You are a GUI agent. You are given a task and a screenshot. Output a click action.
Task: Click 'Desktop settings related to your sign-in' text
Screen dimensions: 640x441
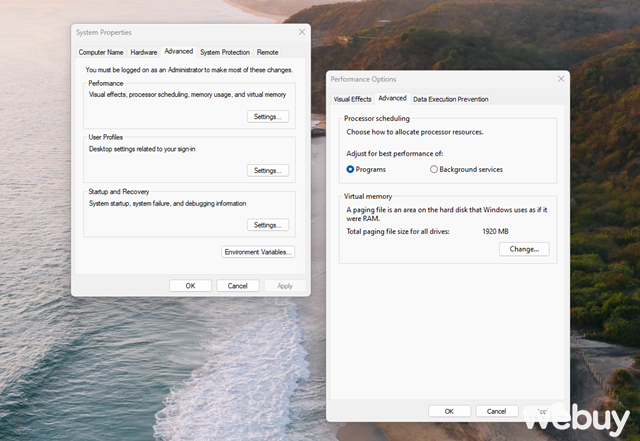(142, 149)
